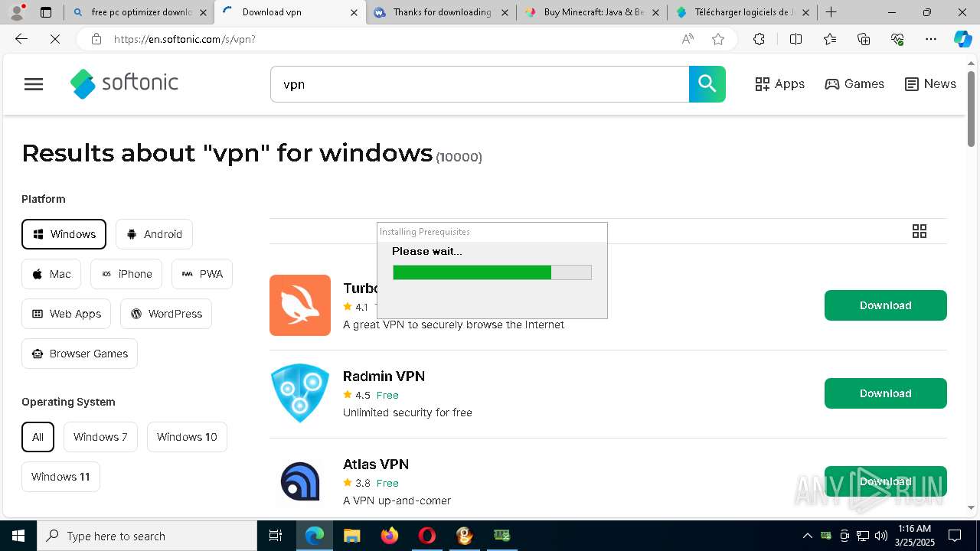Open the Windows Start menu
This screenshot has width=980, height=551.
tap(18, 536)
